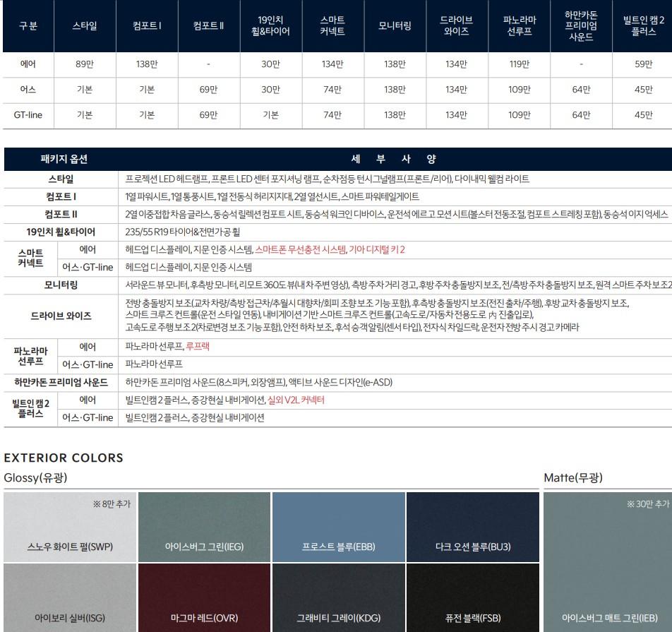The height and width of the screenshot is (632, 672).
Task: Click the 구분 column header
Action: point(28,26)
